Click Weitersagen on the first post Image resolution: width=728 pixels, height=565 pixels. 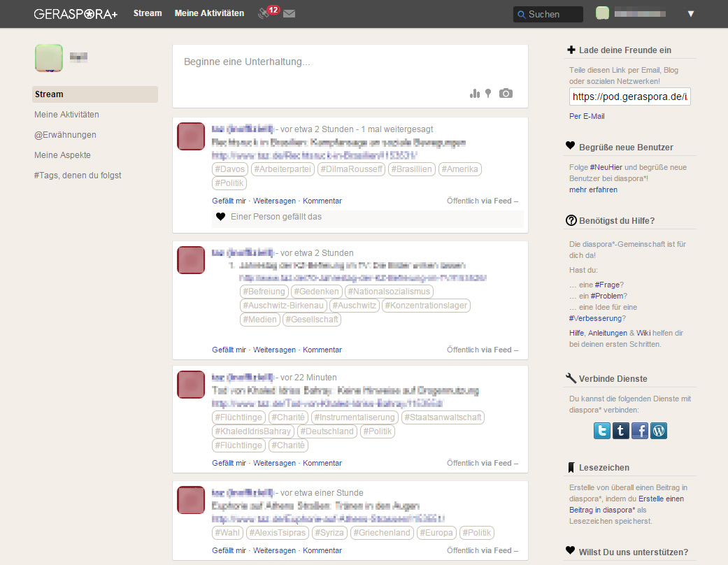(274, 201)
